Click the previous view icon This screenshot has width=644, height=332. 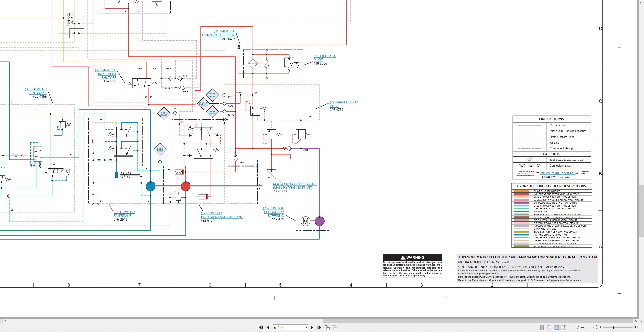[327, 327]
